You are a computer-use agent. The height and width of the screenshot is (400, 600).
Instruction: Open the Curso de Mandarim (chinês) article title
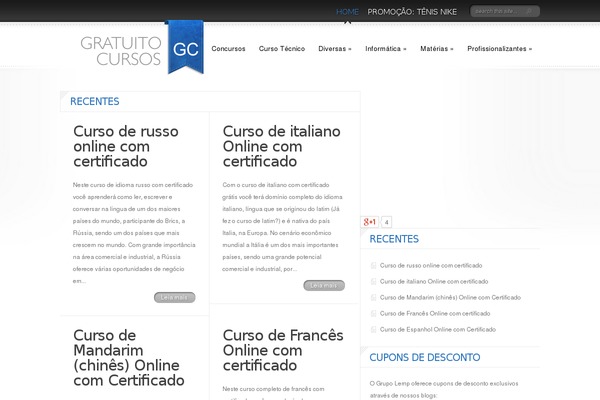click(x=129, y=358)
